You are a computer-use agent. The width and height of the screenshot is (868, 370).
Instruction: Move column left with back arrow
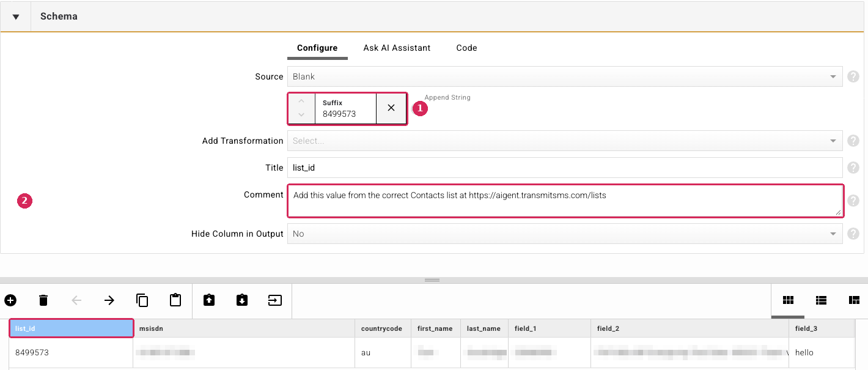click(76, 300)
